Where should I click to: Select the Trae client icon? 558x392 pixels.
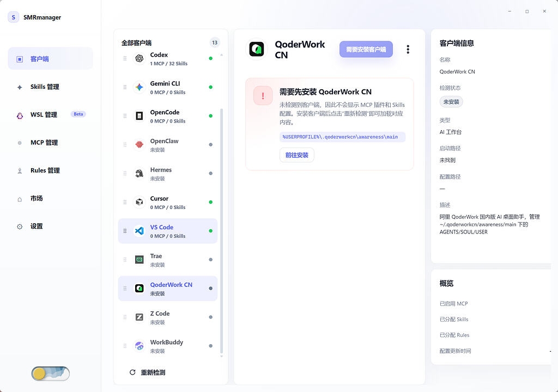tap(139, 260)
